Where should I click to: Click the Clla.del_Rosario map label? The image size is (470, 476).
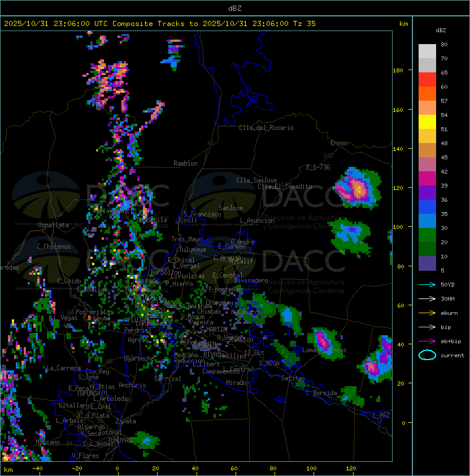[x=266, y=128]
